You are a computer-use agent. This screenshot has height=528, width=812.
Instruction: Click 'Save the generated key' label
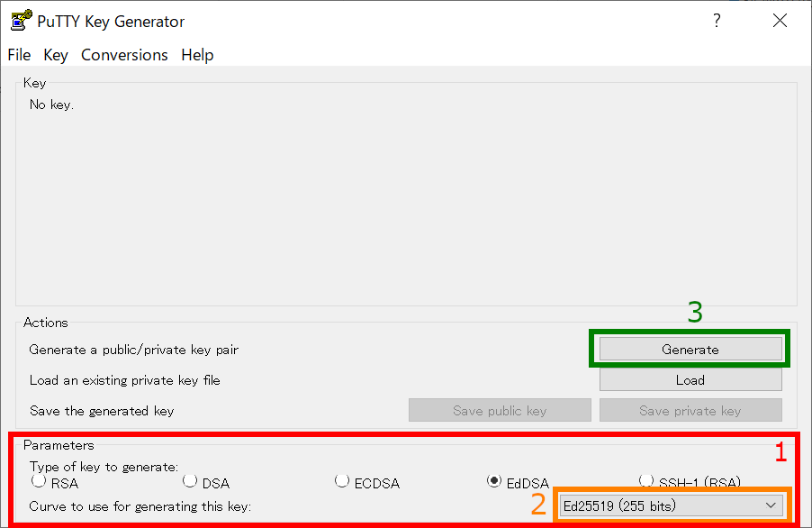tap(102, 411)
